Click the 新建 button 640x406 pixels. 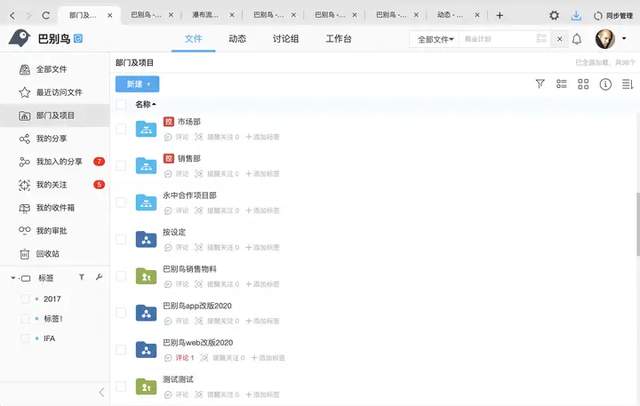coord(137,84)
